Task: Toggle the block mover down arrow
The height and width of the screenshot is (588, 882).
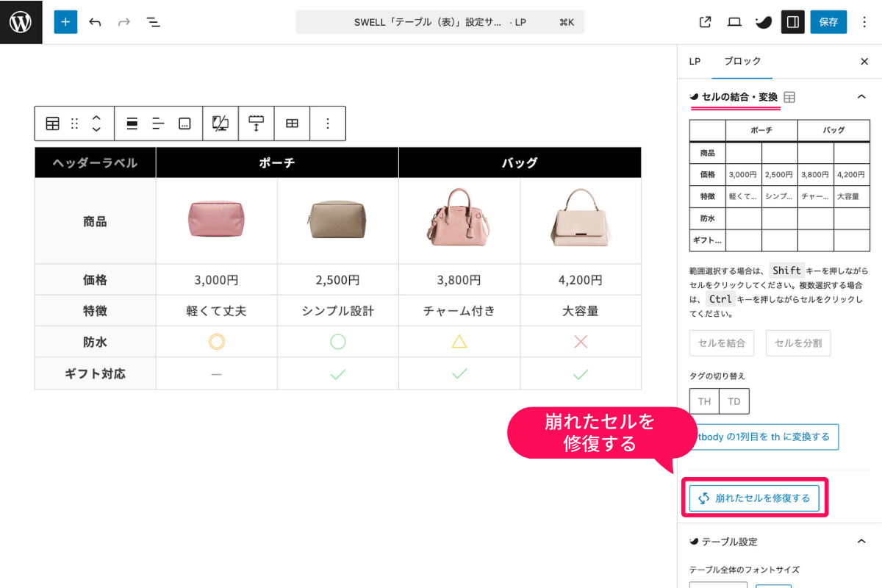Action: point(96,129)
